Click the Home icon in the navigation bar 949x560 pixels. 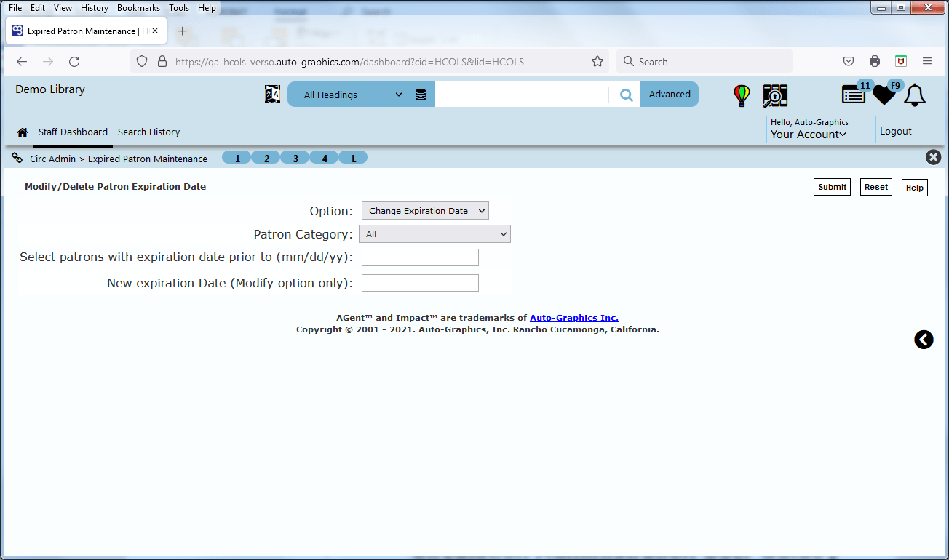[23, 132]
